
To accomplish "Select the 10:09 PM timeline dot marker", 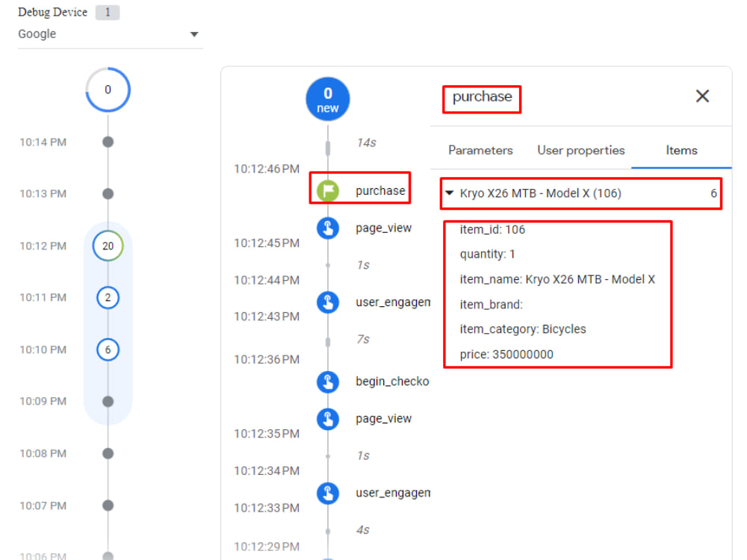I will 108,401.
